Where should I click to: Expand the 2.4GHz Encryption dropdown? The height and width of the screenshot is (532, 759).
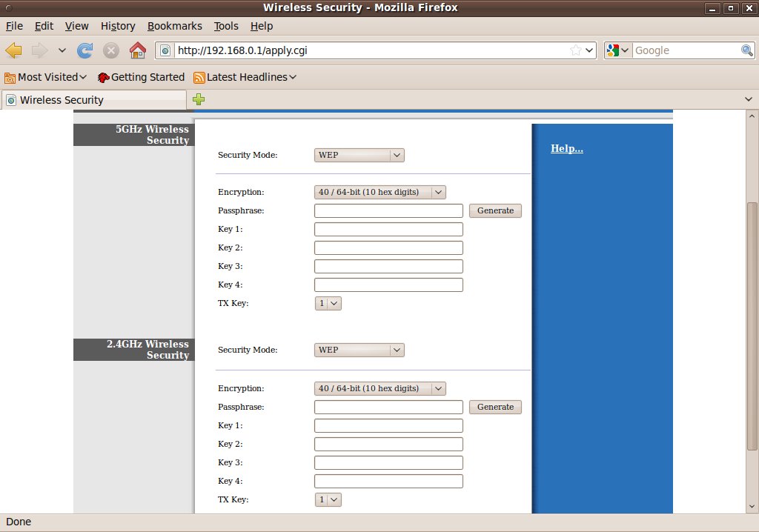coord(379,388)
